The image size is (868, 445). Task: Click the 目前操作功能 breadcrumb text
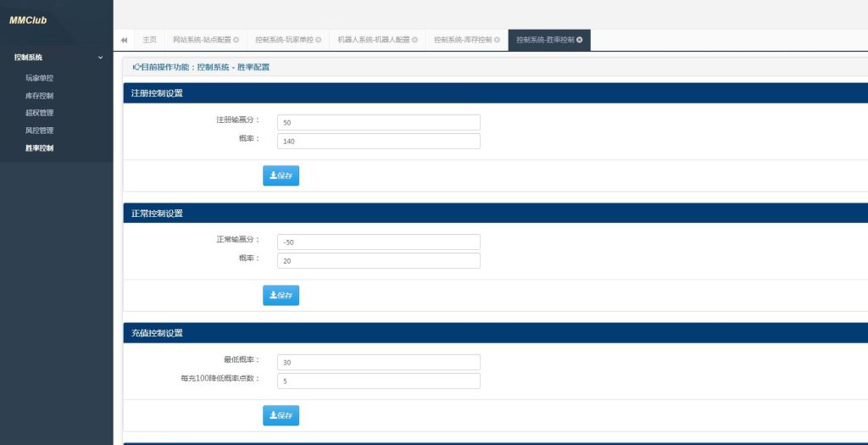pos(201,67)
